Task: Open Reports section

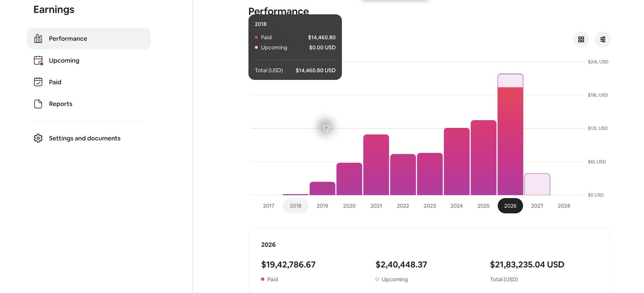Action: click(89, 104)
